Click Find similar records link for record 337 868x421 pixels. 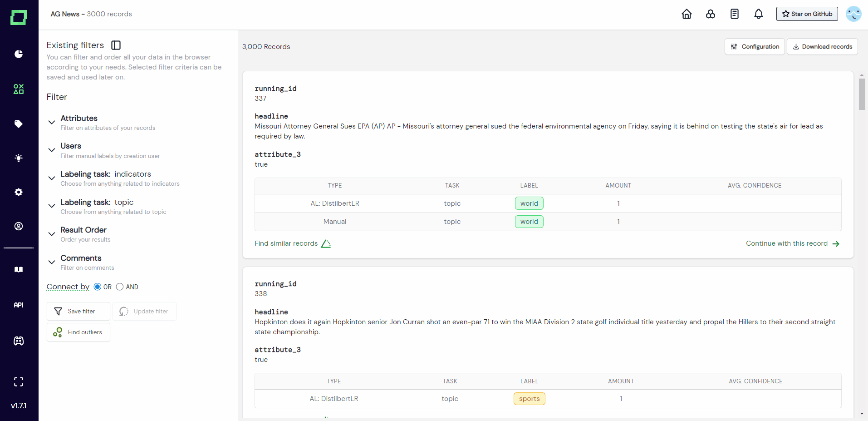(286, 243)
